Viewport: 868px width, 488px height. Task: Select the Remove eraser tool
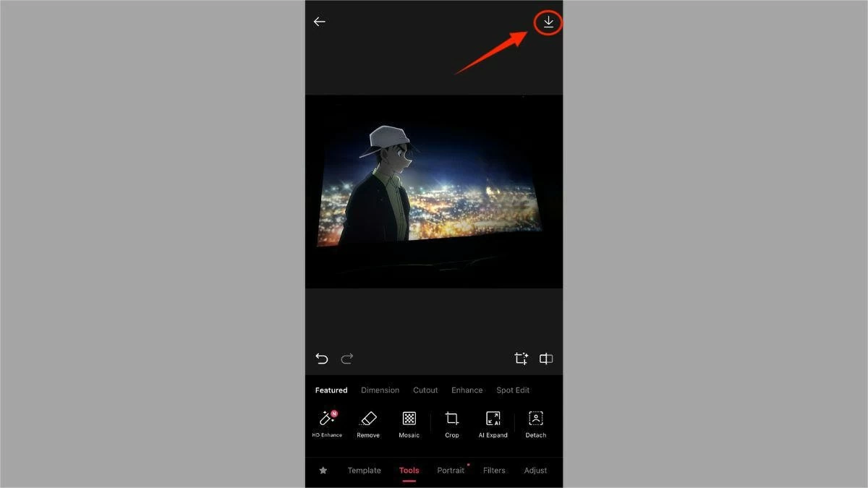(368, 424)
